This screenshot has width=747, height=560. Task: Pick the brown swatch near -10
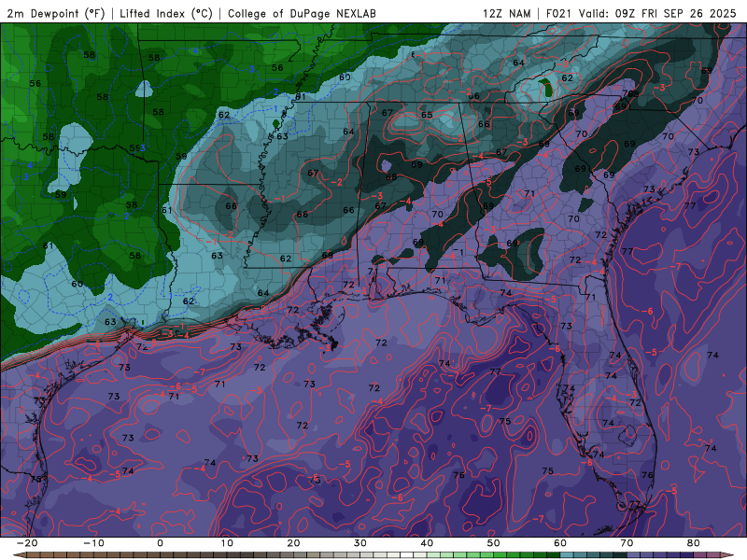pos(93,555)
